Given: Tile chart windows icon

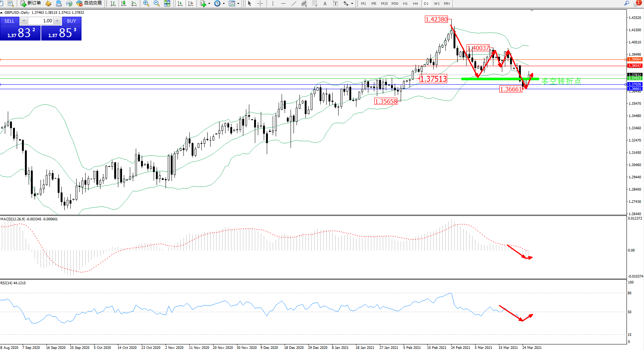Looking at the screenshot, I should [167, 3].
